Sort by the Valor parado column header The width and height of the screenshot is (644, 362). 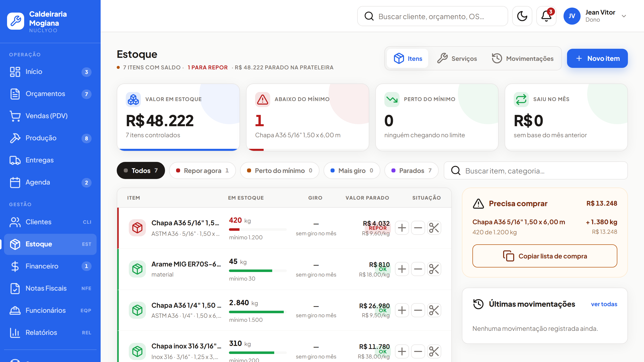pos(367,198)
